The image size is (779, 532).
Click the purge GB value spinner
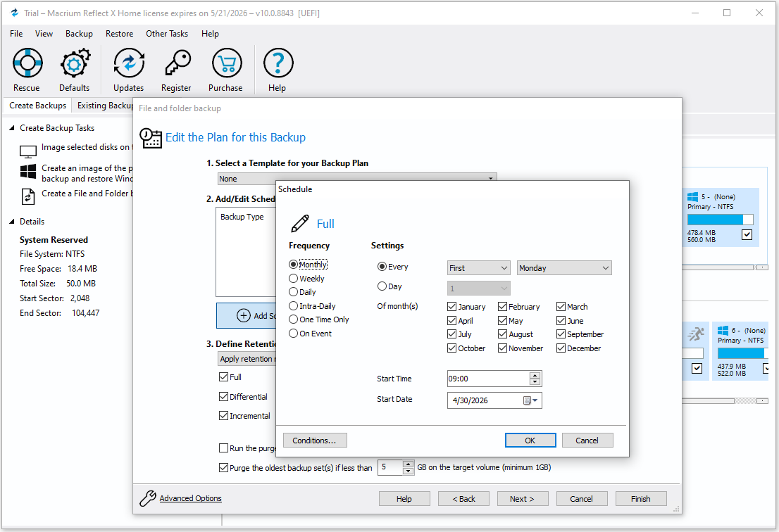pos(408,467)
